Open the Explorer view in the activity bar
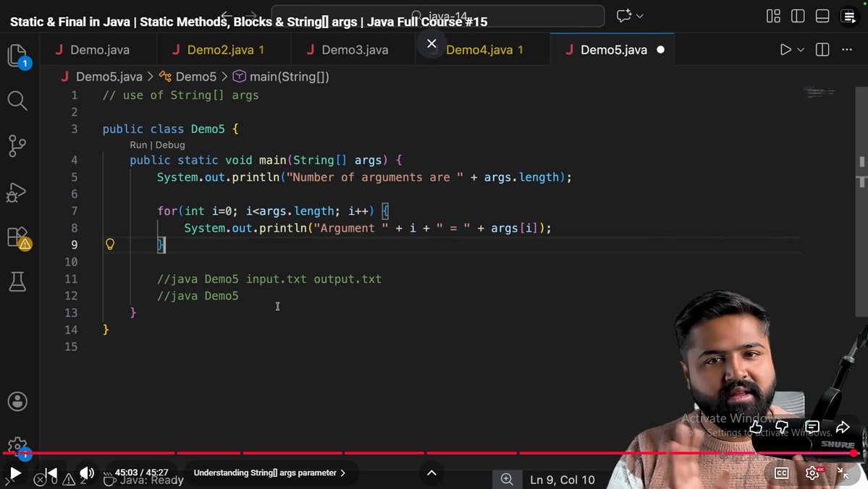Screen dimensions: 868x489 pyautogui.click(x=17, y=56)
